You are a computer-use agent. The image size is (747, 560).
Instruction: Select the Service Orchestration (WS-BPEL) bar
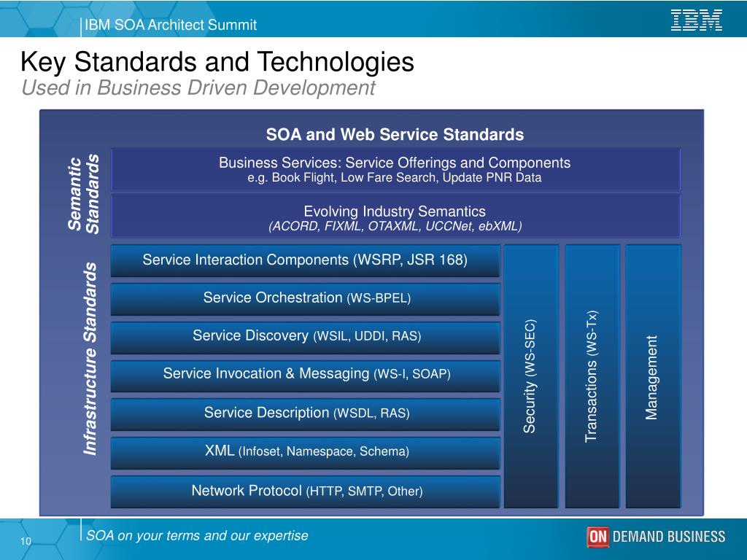point(306,299)
